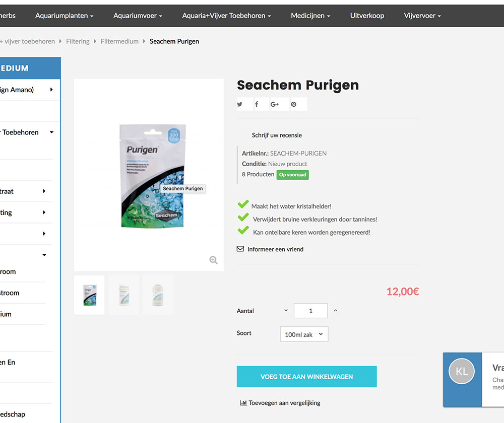Select the second product bottle thumbnail
Image resolution: width=504 pixels, height=423 pixels.
[x=124, y=295]
